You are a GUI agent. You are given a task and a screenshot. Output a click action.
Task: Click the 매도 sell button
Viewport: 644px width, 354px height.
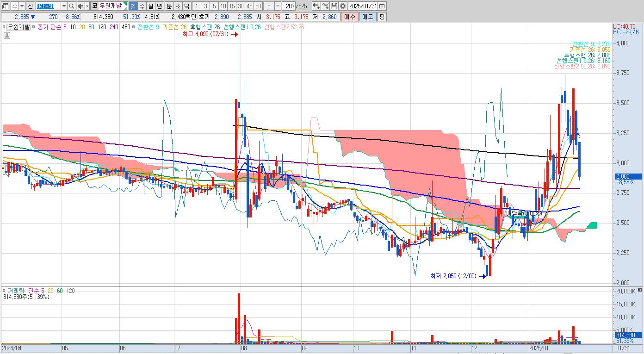click(x=367, y=17)
